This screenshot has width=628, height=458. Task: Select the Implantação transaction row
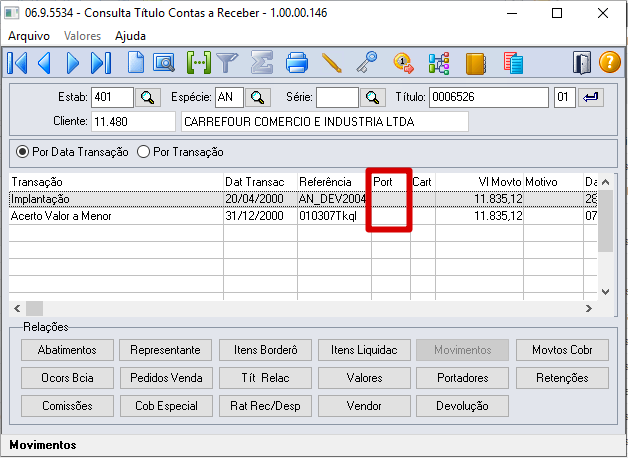pos(303,199)
